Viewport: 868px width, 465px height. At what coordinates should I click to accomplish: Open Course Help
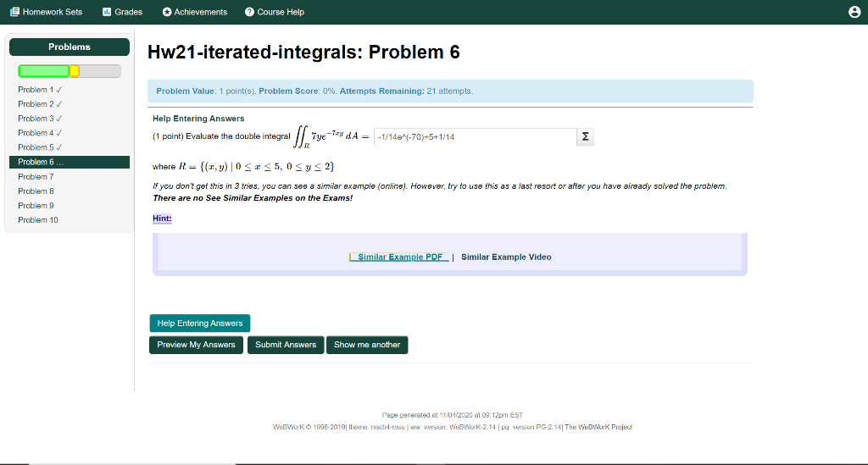pos(275,12)
